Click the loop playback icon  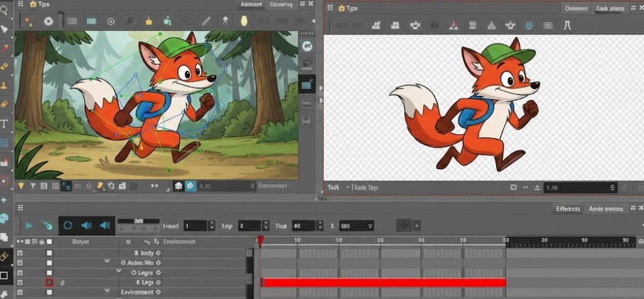point(68,226)
